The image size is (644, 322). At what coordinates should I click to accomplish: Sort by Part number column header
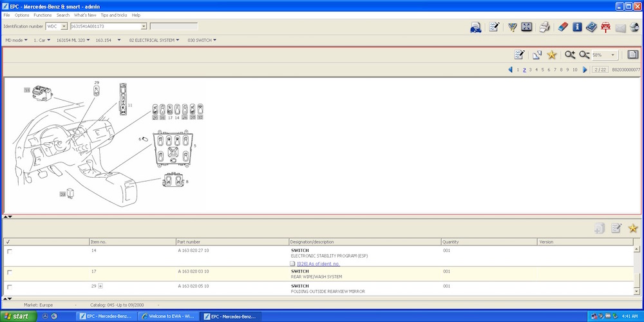click(232, 242)
